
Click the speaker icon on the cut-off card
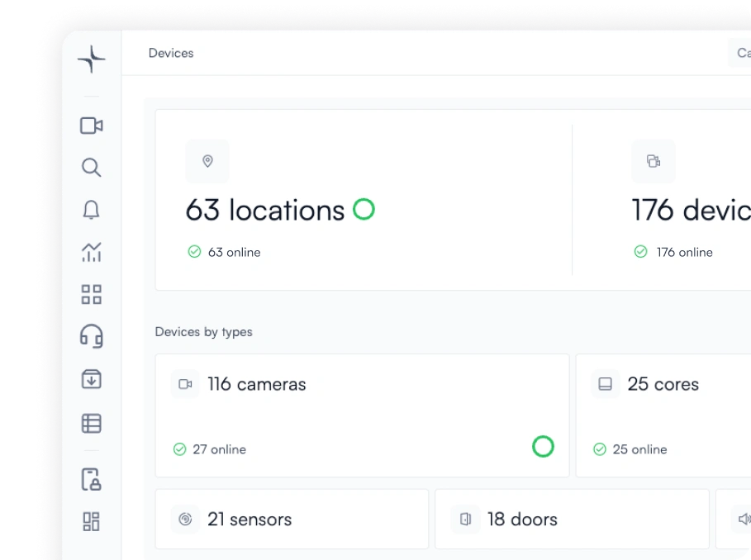[x=744, y=519]
